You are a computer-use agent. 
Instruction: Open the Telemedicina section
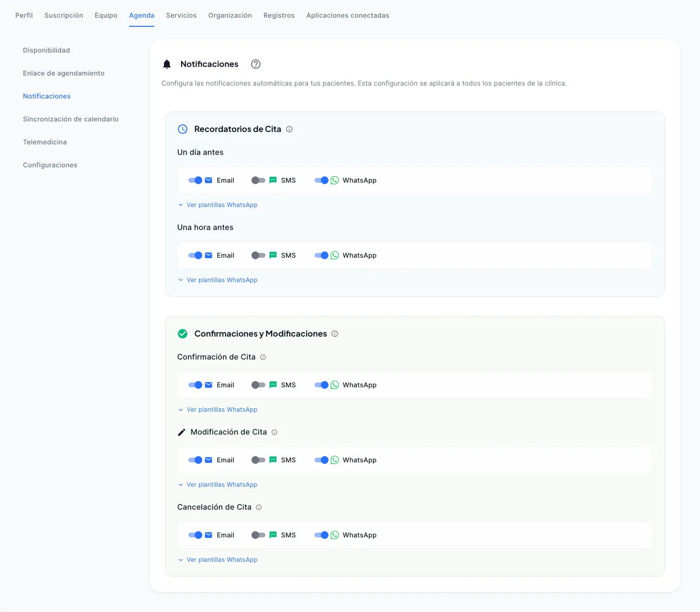click(44, 142)
